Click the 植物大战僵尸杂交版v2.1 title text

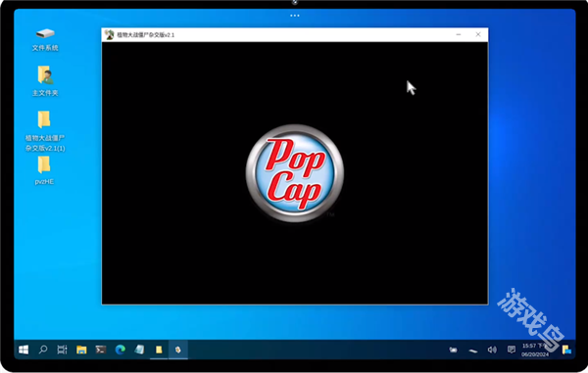click(x=145, y=35)
